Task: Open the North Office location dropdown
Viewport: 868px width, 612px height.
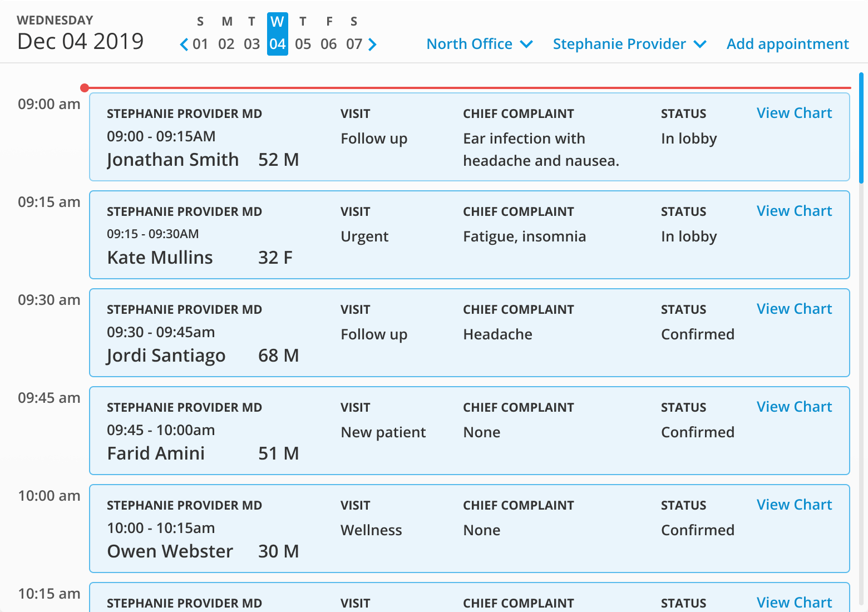Action: 480,44
